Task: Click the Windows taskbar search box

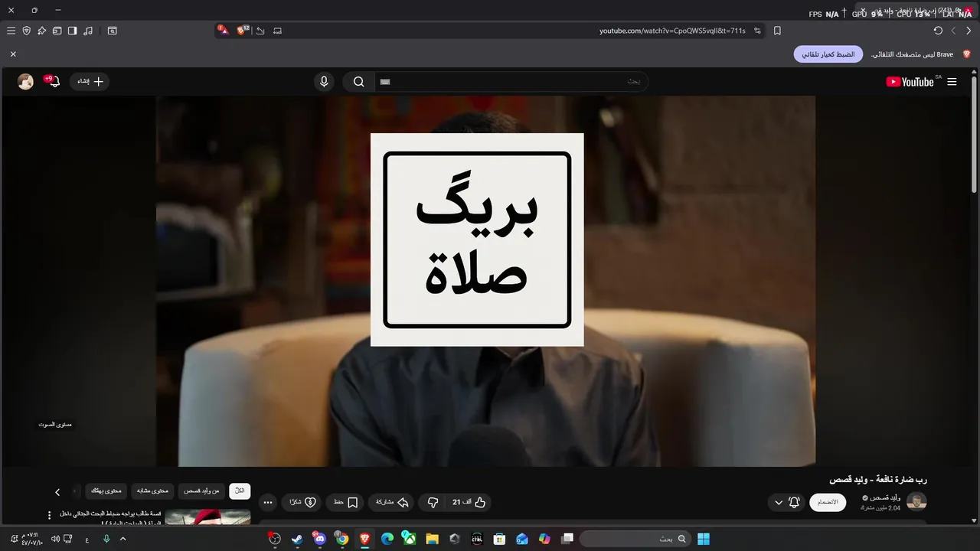Action: coord(634,539)
